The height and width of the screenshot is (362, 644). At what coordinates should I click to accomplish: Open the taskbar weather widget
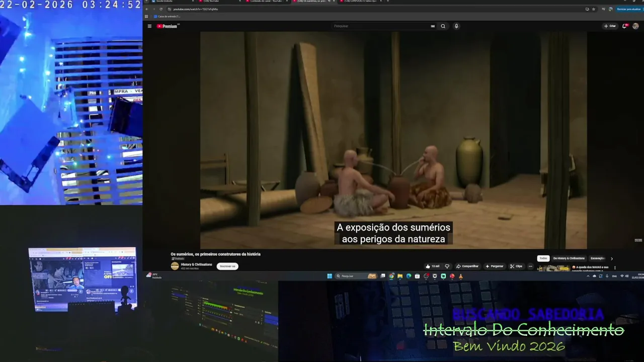click(x=153, y=276)
